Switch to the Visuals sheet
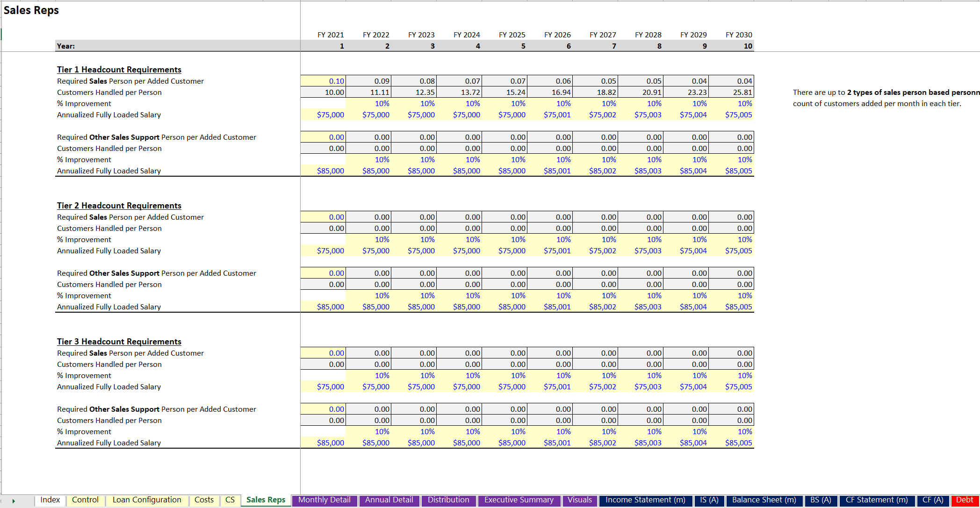This screenshot has width=980, height=508. coord(580,500)
